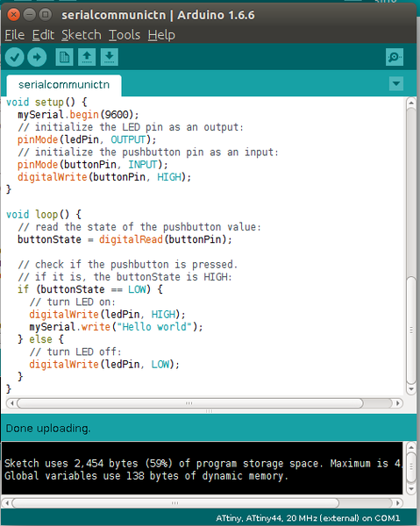Click editor horizontal scrollbar left arrow

click(11, 403)
